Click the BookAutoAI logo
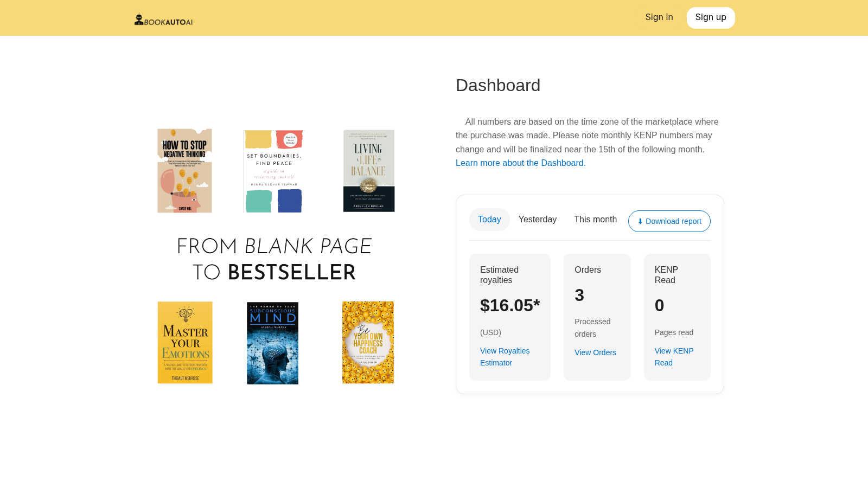The width and height of the screenshot is (868, 488). pos(163,20)
